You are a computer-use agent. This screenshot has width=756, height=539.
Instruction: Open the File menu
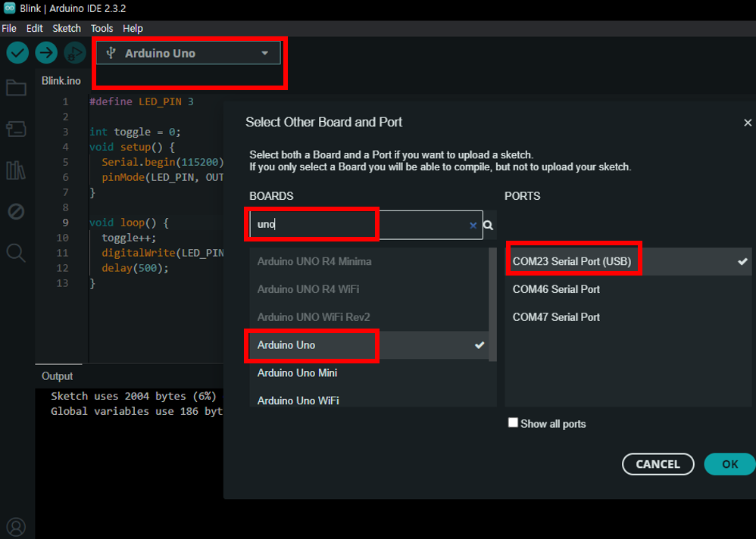tap(9, 29)
